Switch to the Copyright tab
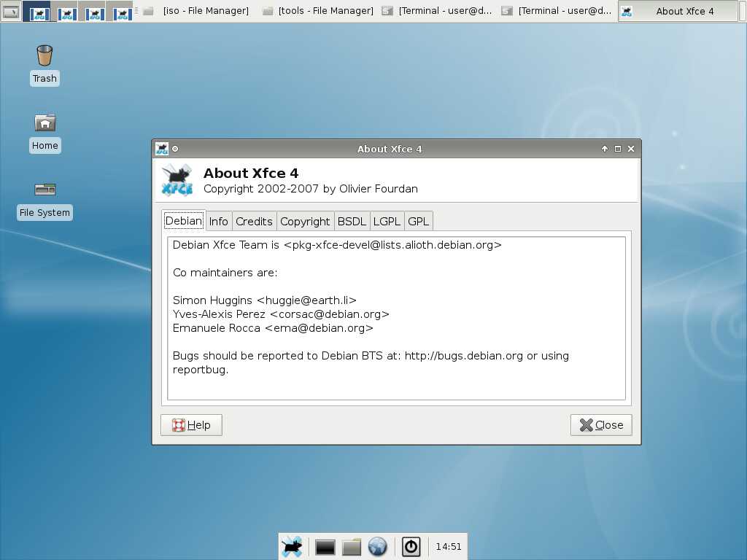The width and height of the screenshot is (747, 560). (305, 222)
